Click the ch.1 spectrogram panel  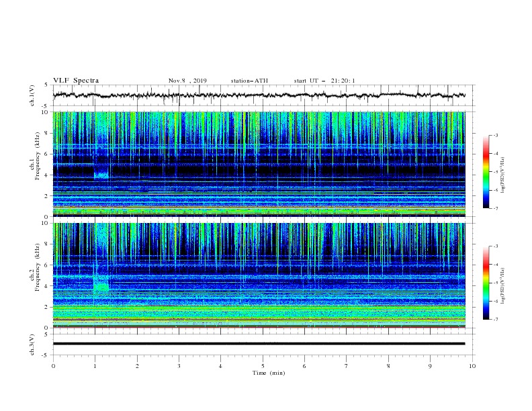(259, 164)
